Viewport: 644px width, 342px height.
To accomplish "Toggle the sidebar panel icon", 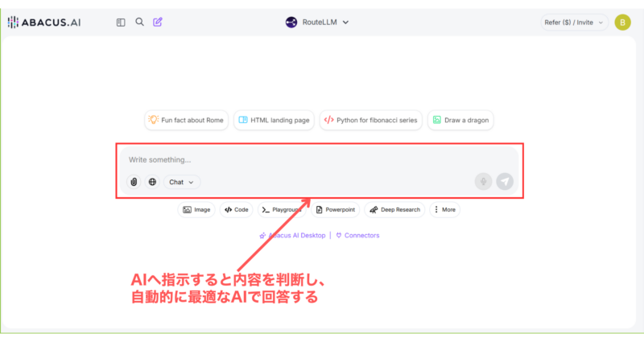I will click(121, 23).
